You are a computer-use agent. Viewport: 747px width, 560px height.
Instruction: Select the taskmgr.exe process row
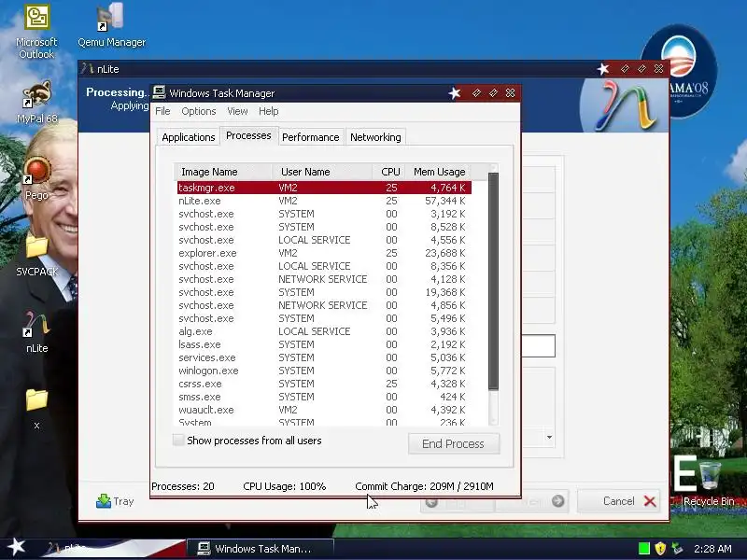click(x=324, y=188)
